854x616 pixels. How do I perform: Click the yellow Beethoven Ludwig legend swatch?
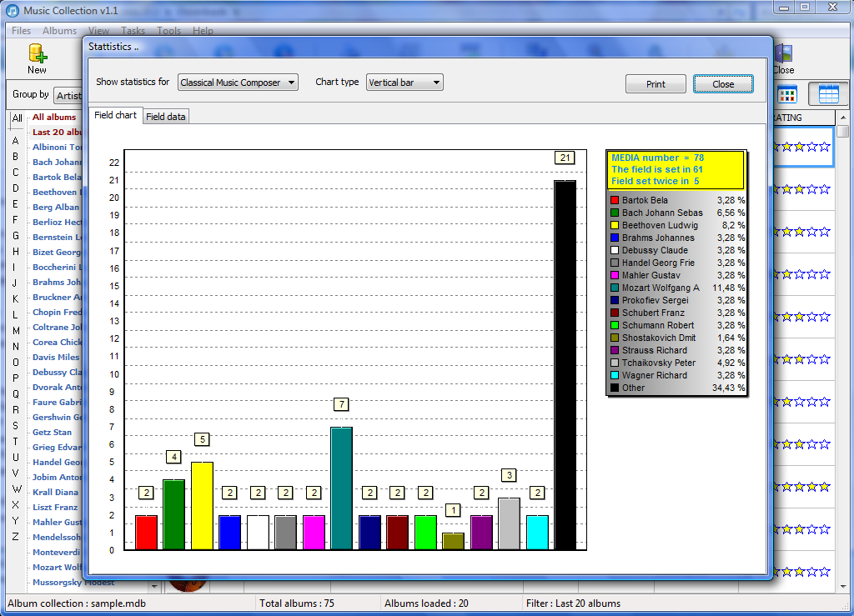615,225
